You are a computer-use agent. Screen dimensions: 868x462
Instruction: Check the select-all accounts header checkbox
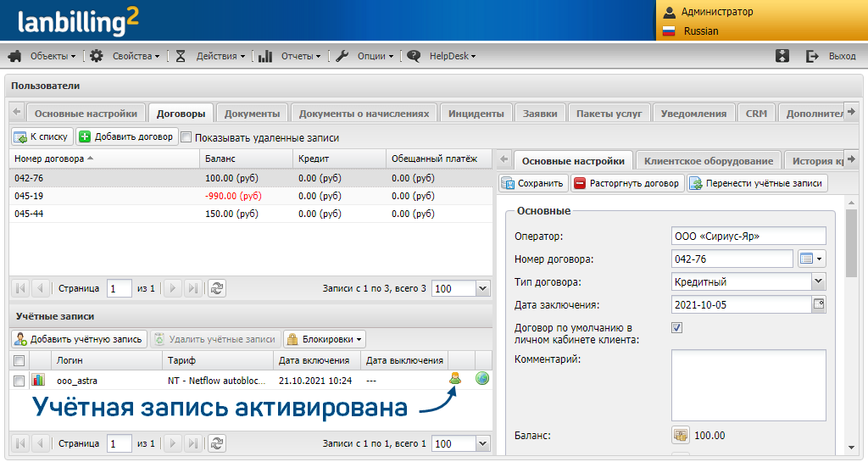coord(19,361)
